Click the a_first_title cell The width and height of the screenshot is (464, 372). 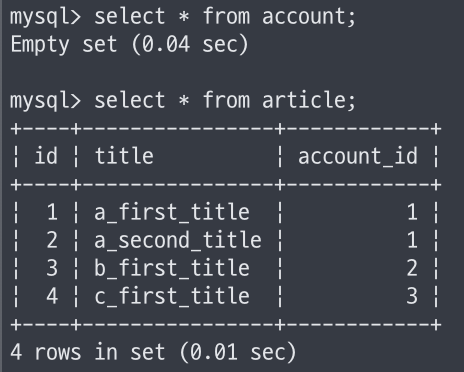click(x=172, y=212)
